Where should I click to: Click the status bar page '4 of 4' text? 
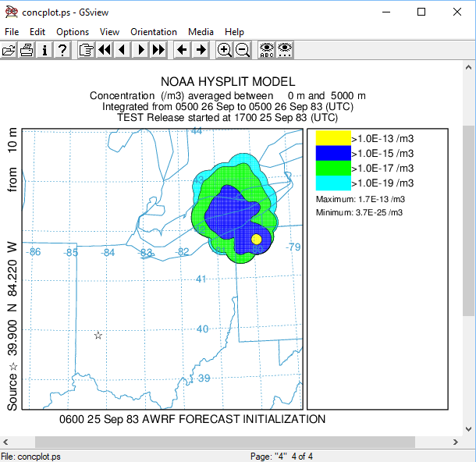(x=302, y=457)
